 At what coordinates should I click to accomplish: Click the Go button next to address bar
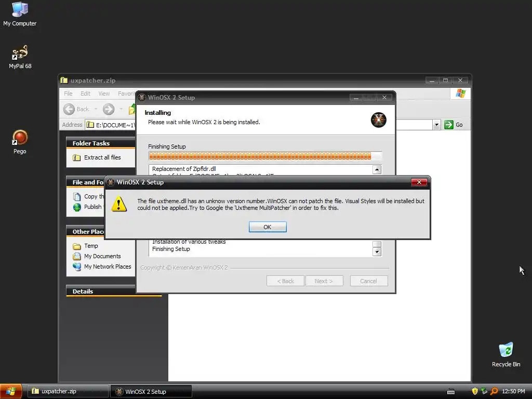click(454, 125)
